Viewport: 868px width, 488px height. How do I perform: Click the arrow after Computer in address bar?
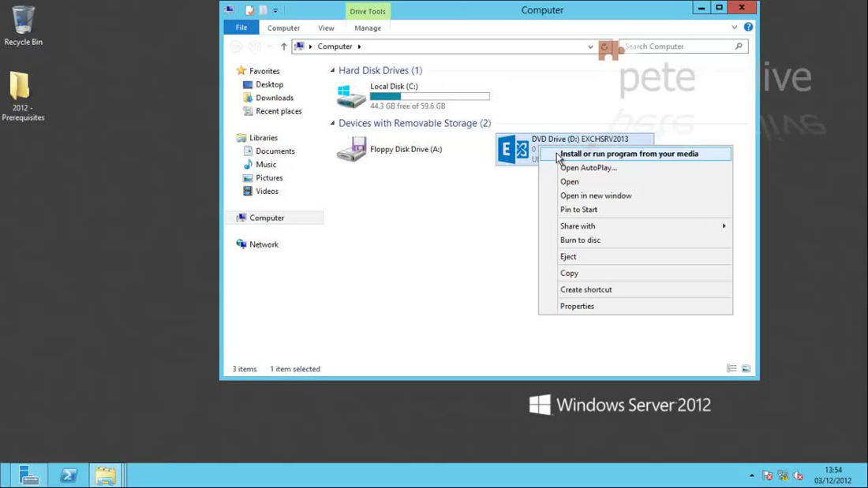(359, 47)
